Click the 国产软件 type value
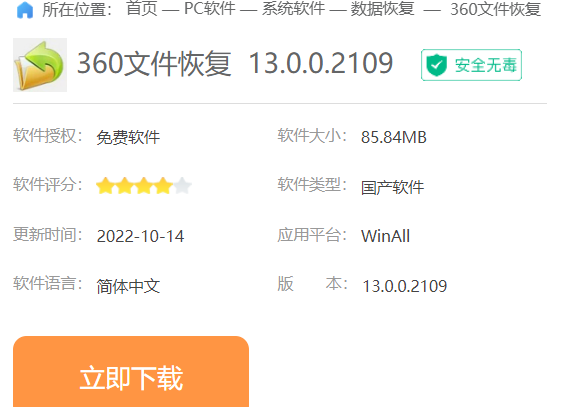Screen dimensions: 572x407 click(393, 187)
